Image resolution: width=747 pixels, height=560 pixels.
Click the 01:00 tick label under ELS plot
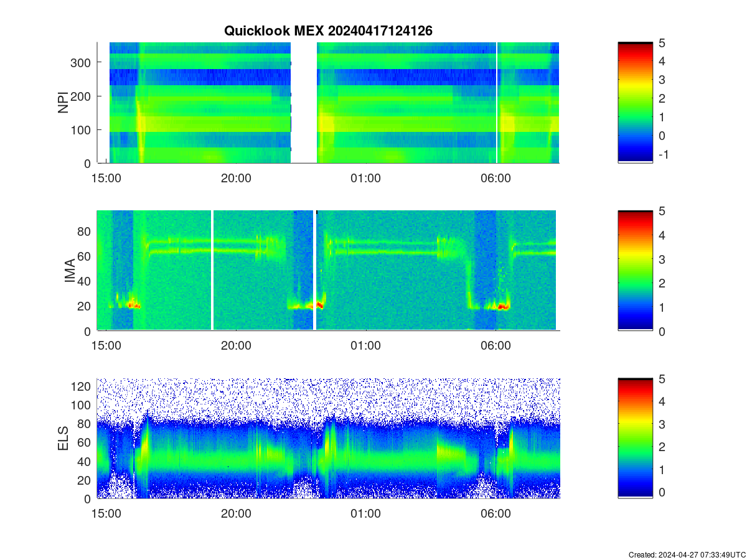coord(366,514)
